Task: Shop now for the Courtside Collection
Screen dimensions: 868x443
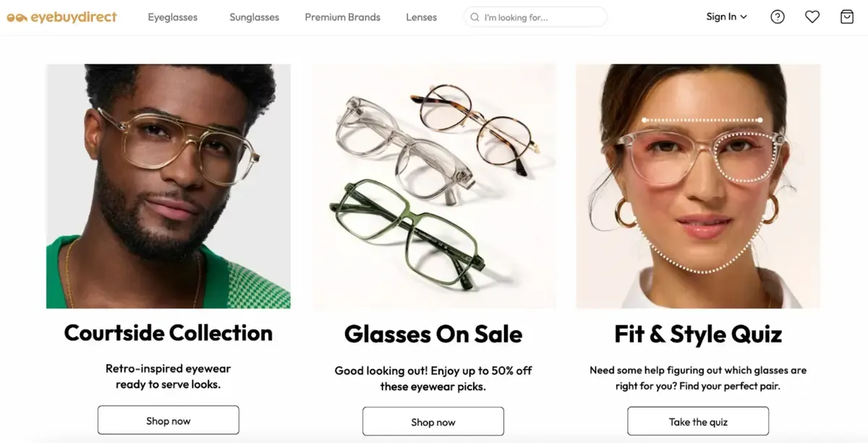Action: pyautogui.click(x=168, y=420)
